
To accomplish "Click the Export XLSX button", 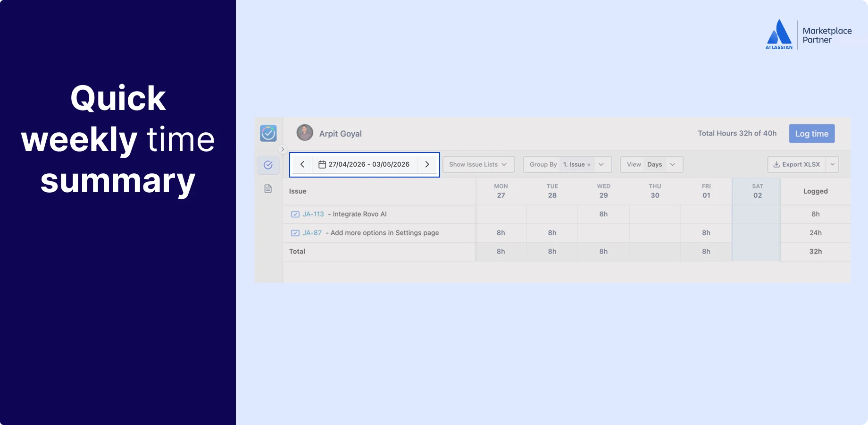I will [797, 164].
